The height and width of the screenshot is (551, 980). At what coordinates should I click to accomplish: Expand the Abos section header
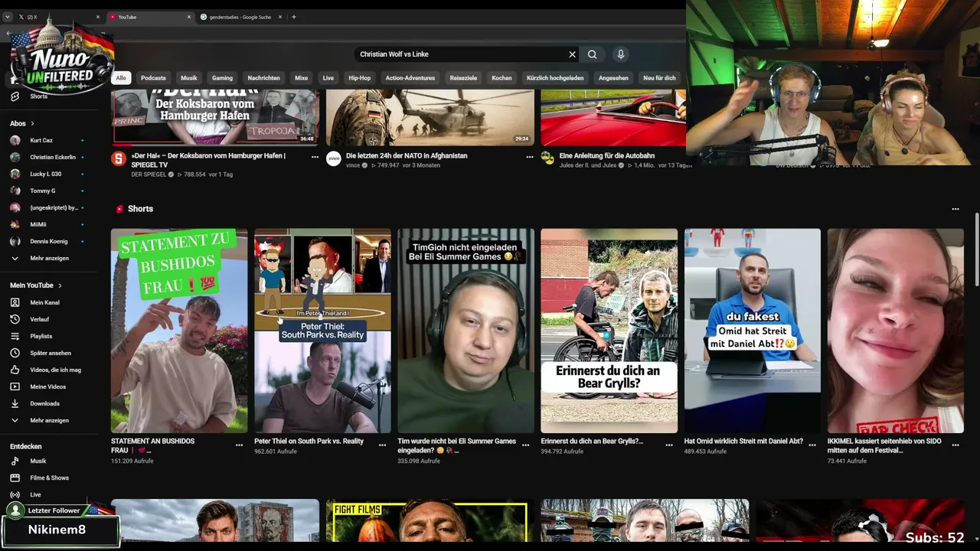tap(22, 123)
